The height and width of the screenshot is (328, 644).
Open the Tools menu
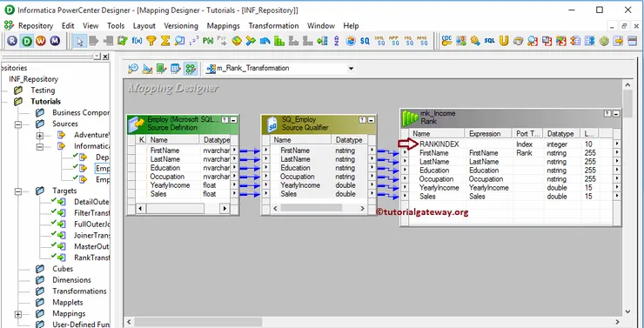pos(116,26)
